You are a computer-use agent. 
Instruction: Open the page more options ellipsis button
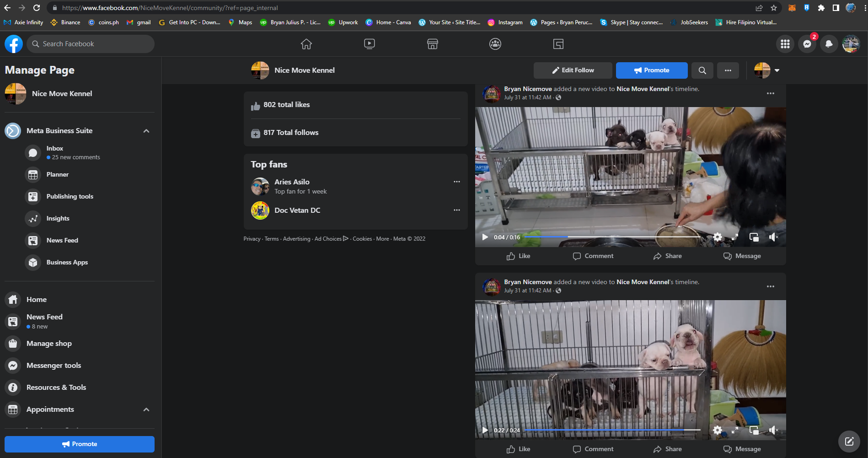728,70
